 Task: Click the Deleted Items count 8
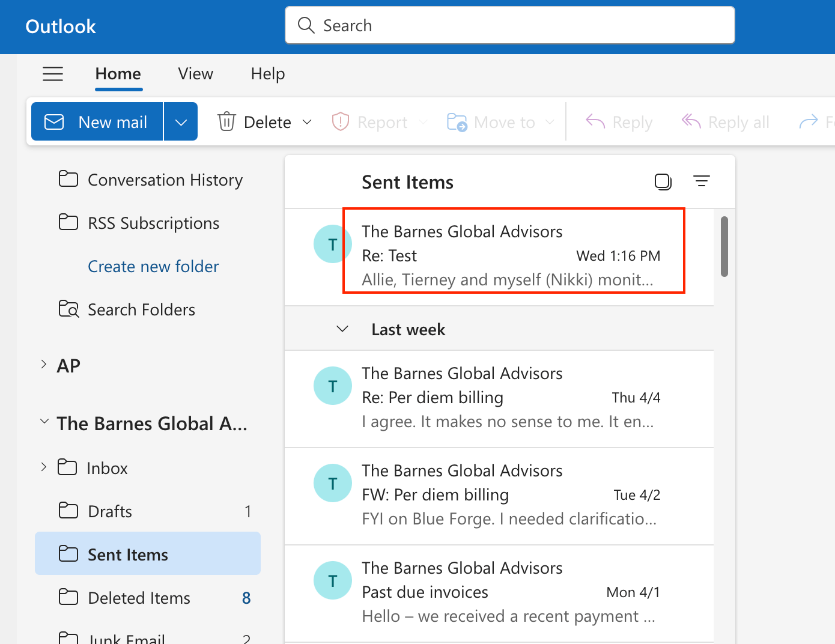(246, 598)
